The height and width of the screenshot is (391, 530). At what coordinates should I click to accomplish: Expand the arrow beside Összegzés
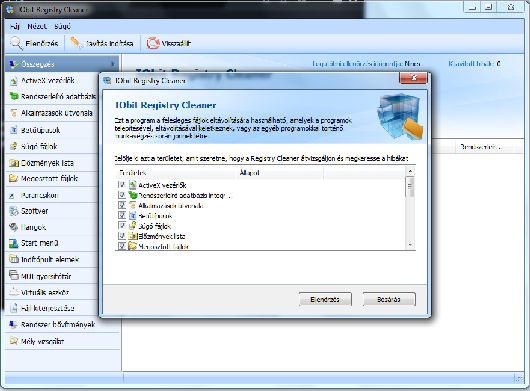(x=113, y=64)
